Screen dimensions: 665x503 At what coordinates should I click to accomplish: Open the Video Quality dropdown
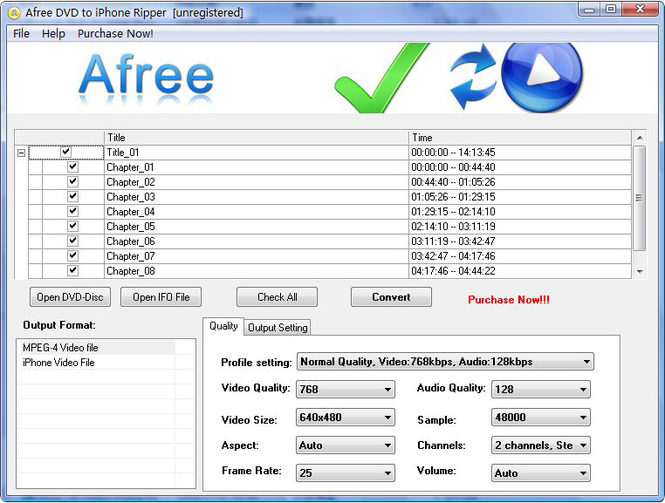pyautogui.click(x=345, y=389)
